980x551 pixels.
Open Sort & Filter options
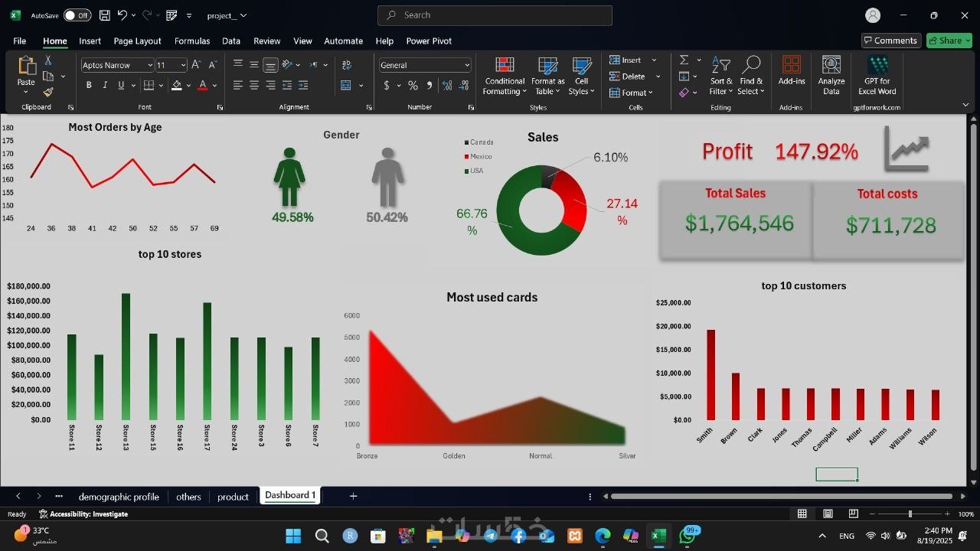pyautogui.click(x=721, y=77)
